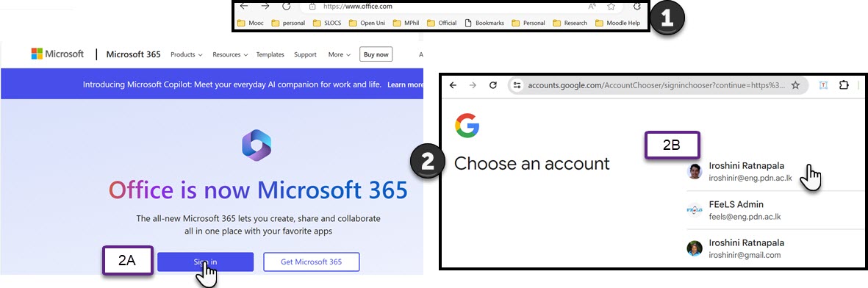This screenshot has height=288, width=868.
Task: Open the SLOCS bookmarks folder
Action: pos(326,24)
